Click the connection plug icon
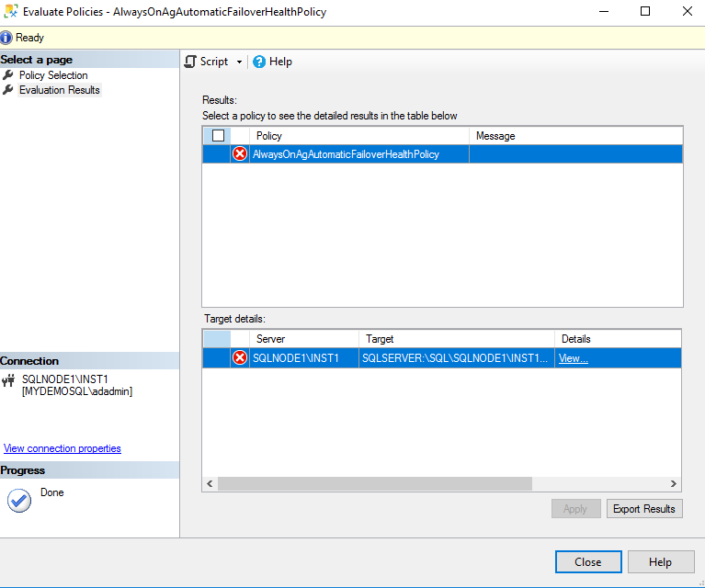 click(8, 381)
